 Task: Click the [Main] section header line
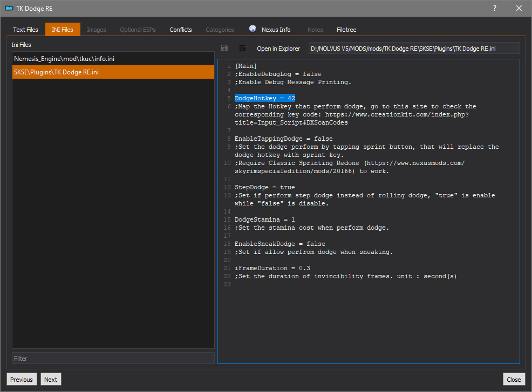(x=246, y=66)
